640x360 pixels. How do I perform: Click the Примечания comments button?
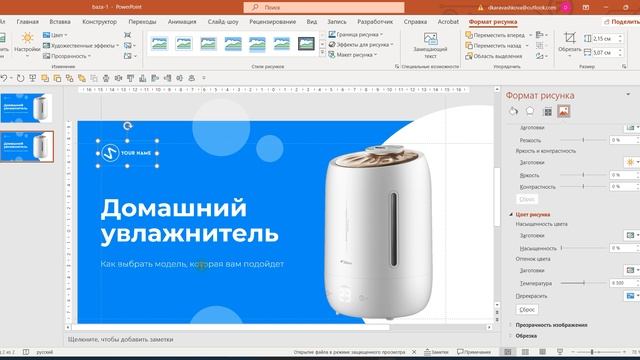tap(474, 352)
